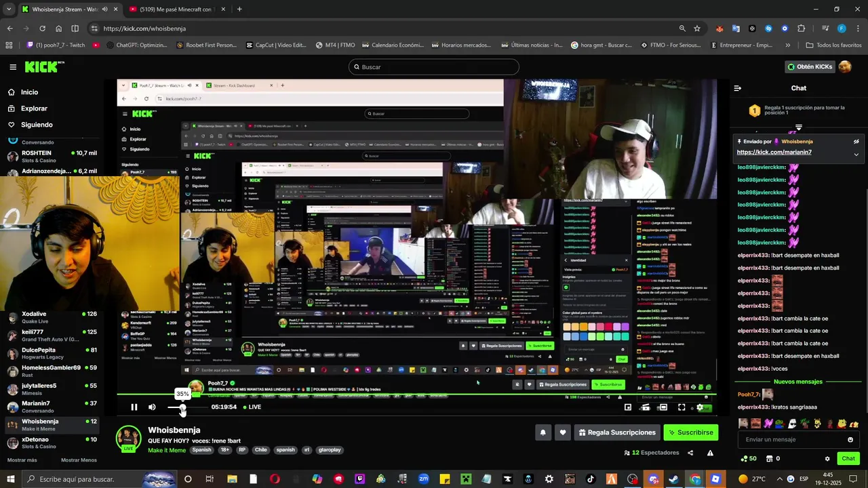
Task: Jump to LIVE indicator in player
Action: coord(252,407)
